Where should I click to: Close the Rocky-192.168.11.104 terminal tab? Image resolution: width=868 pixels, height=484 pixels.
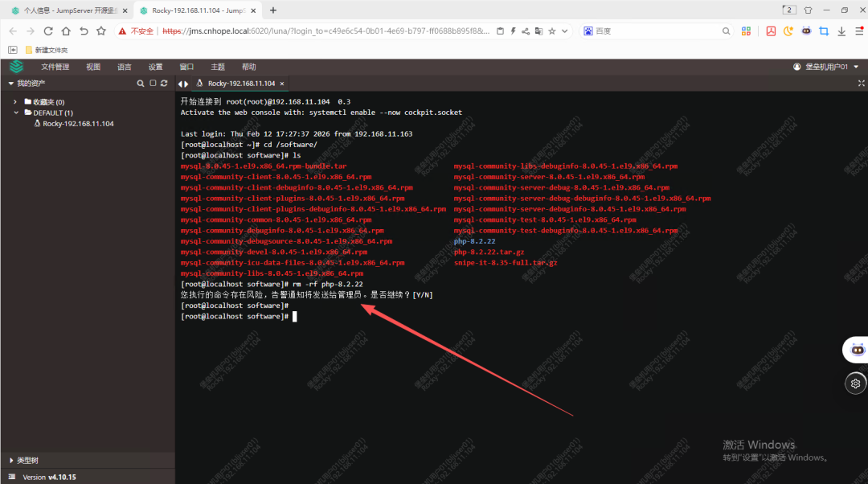coord(282,84)
